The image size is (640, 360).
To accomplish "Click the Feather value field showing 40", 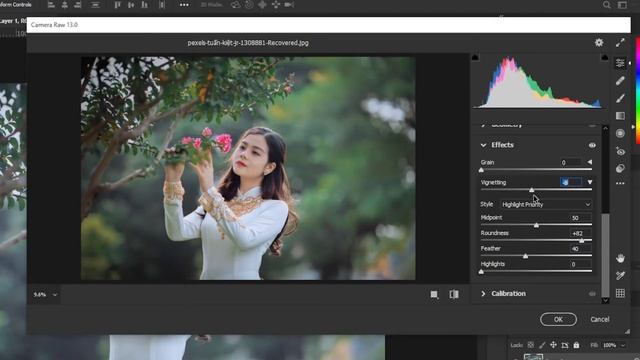I will [x=580, y=249].
